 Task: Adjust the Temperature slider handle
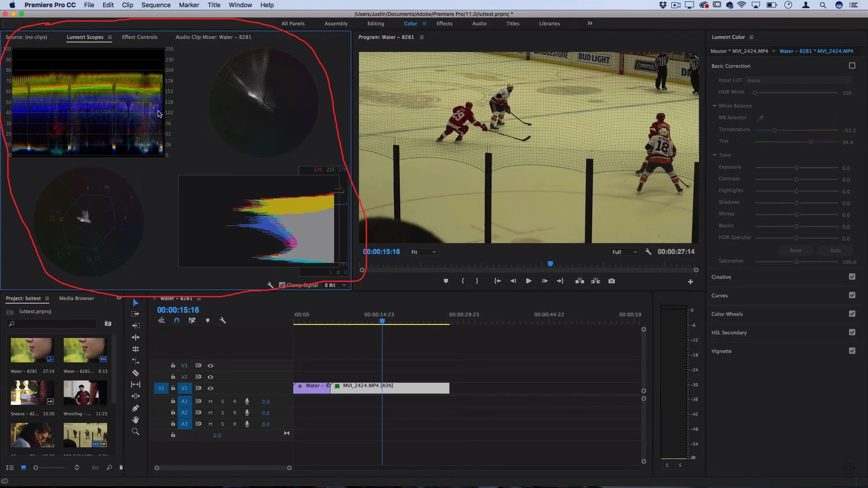[774, 130]
